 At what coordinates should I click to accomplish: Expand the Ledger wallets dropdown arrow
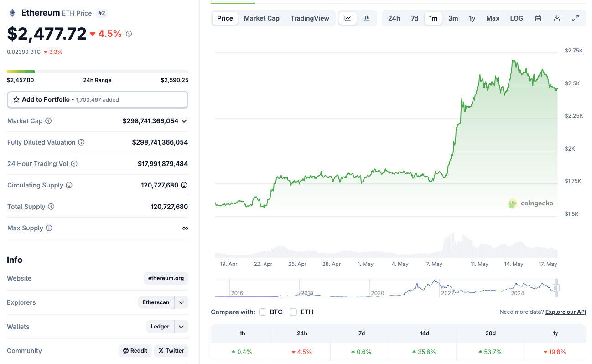pos(181,327)
